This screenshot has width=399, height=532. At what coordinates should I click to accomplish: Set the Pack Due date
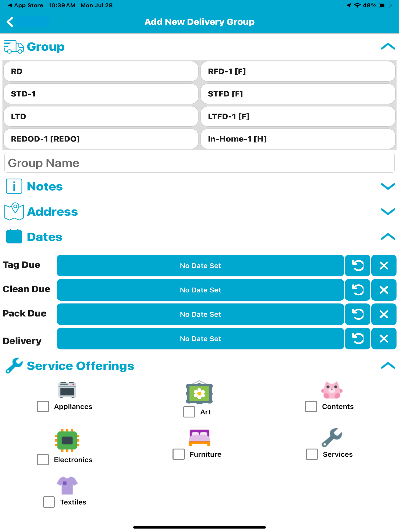pyautogui.click(x=200, y=314)
